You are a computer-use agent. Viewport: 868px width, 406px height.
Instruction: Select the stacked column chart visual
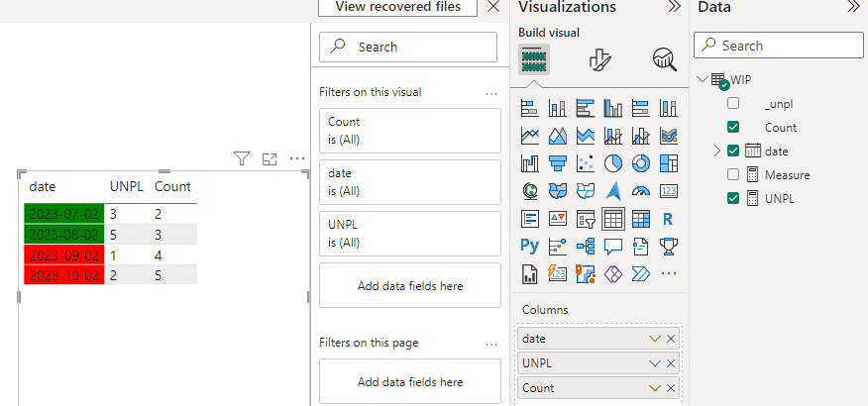pos(558,108)
